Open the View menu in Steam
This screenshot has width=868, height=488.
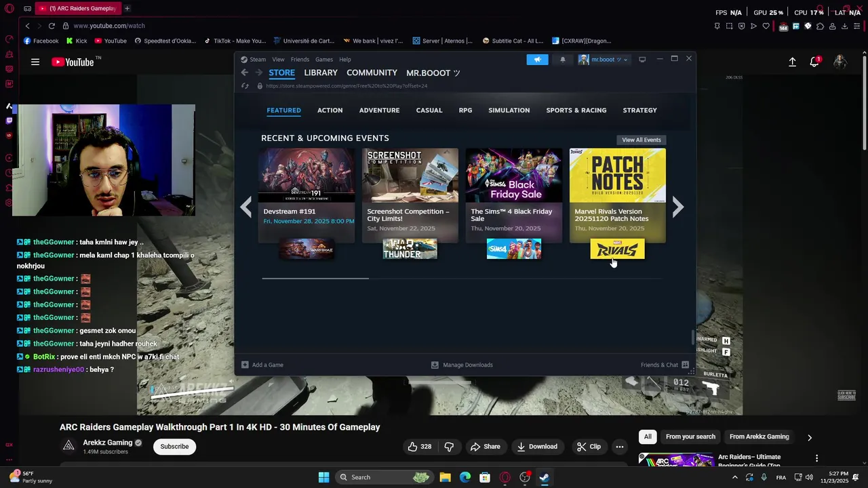click(x=278, y=60)
